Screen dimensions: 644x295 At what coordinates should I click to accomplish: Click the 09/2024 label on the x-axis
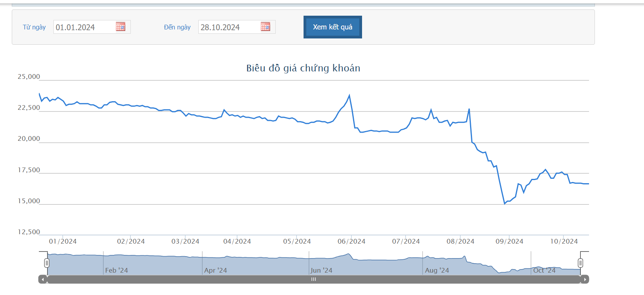point(509,241)
